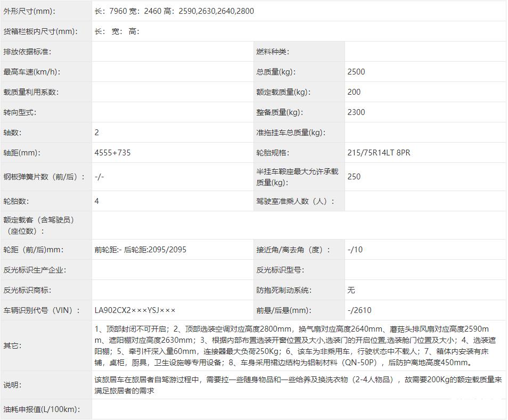
Task: Click the 半挂车鞍座承载质量 value 250
Action: coord(353,176)
